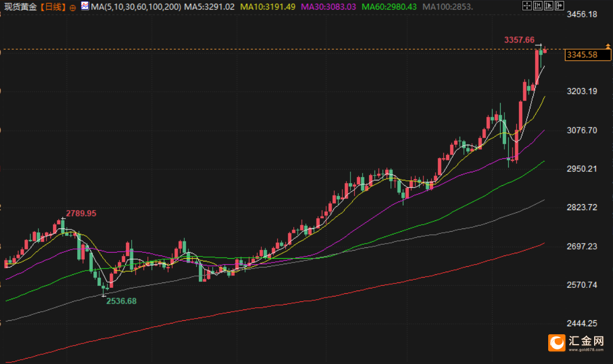Open the MA indicator chart icon
The width and height of the screenshot is (613, 364).
85,6
